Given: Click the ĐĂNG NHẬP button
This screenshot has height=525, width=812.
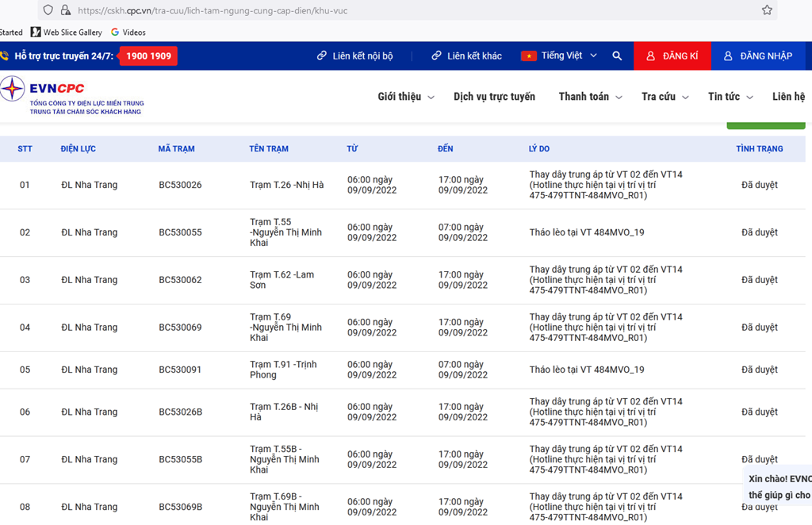Looking at the screenshot, I should [x=757, y=56].
